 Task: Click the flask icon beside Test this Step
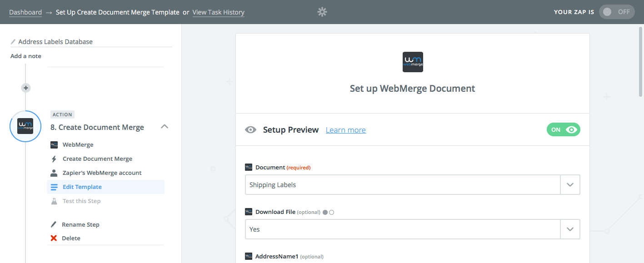54,201
